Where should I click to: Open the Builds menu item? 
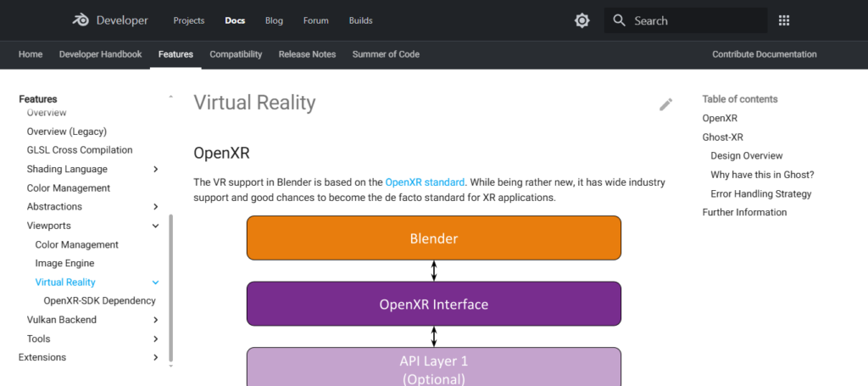point(361,20)
